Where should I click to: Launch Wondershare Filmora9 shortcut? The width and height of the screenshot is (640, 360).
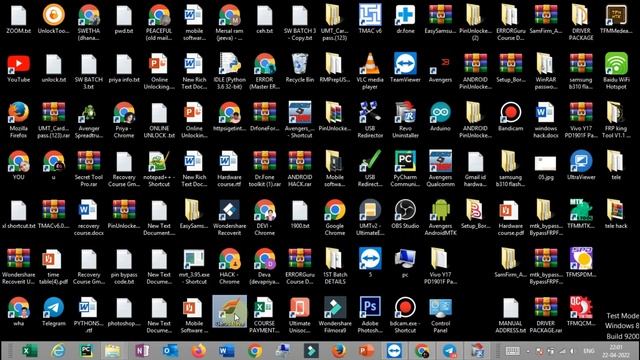tap(335, 315)
